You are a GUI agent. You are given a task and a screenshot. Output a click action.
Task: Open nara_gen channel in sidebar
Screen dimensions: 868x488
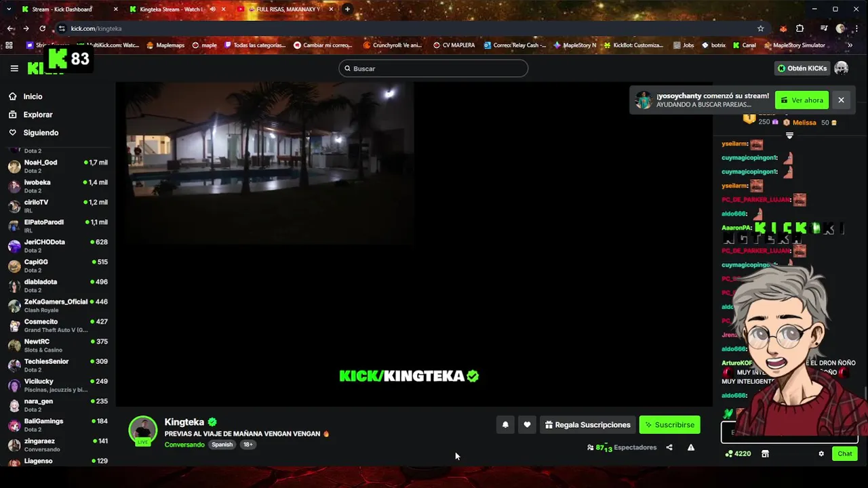(58, 405)
